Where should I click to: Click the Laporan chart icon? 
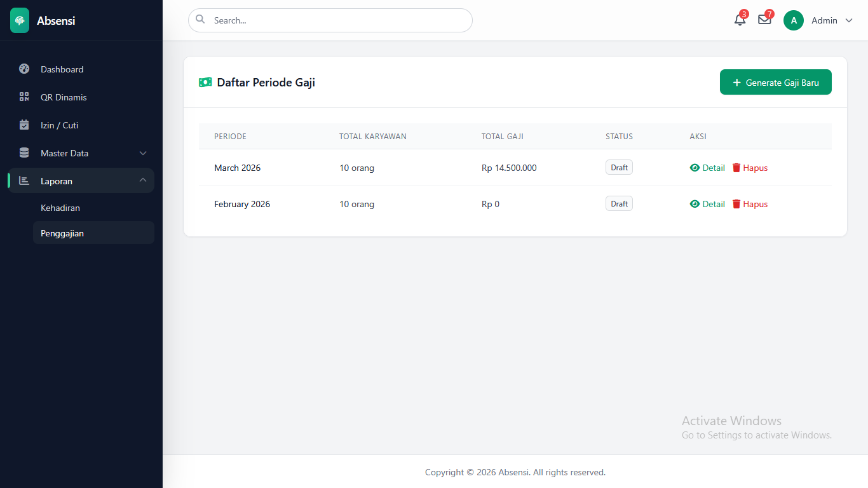[x=24, y=181]
